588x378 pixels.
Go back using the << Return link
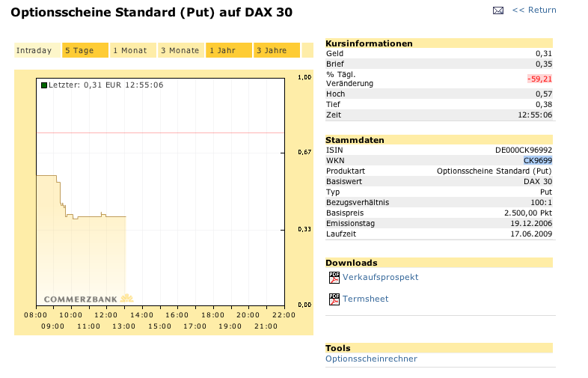tap(534, 10)
